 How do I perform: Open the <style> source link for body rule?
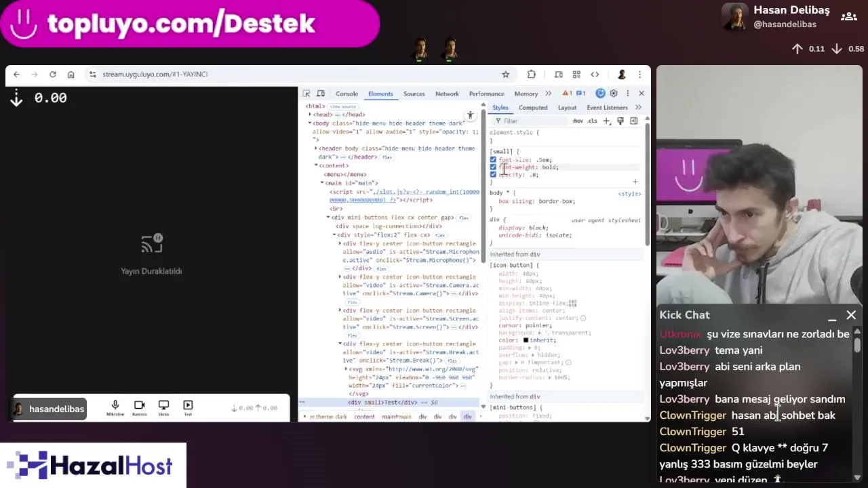[x=629, y=194]
